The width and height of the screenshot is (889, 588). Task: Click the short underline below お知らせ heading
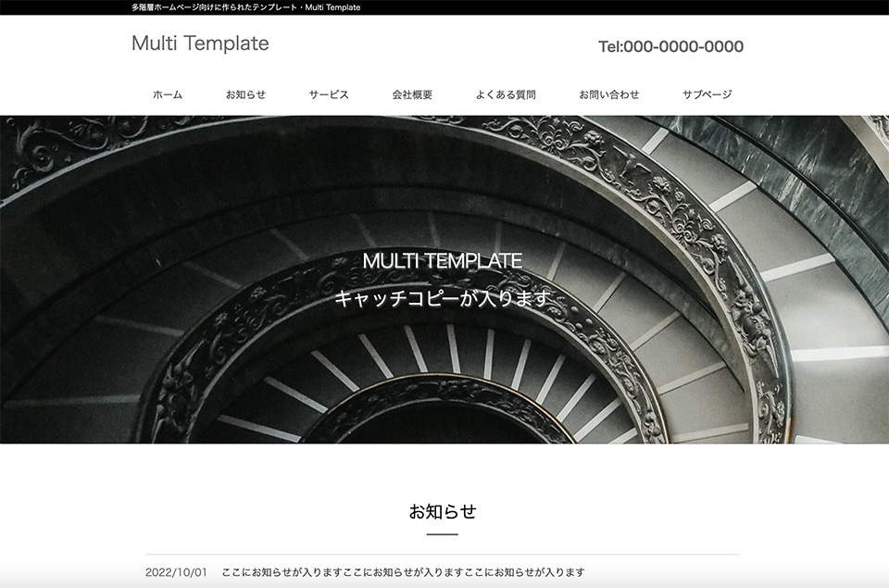click(x=443, y=534)
